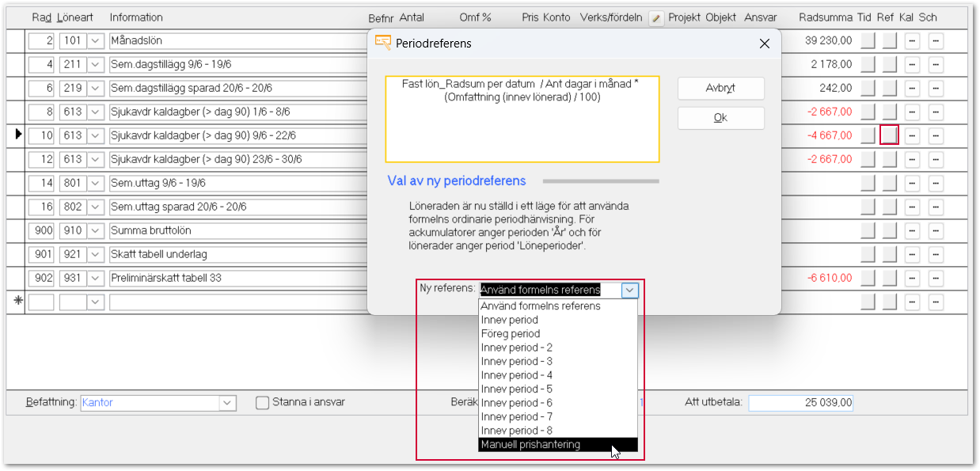Click Radsumma value 39 230,00
The image size is (980, 471).
pyautogui.click(x=829, y=40)
